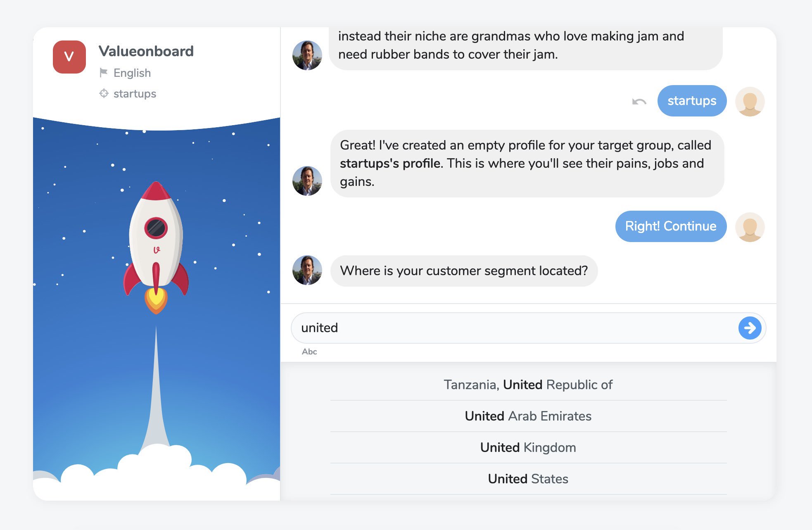Click the advisor photo beside profile-created message

[307, 181]
